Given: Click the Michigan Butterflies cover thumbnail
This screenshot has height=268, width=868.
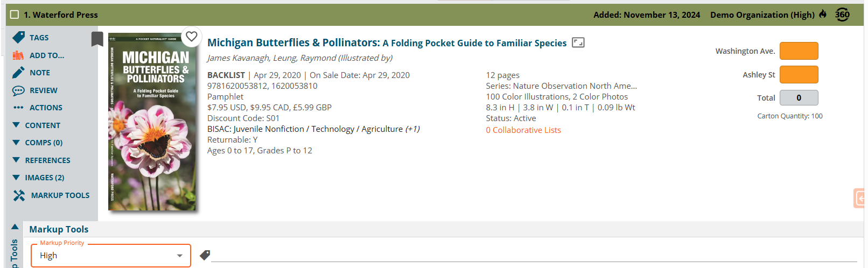Looking at the screenshot, I should tap(152, 122).
